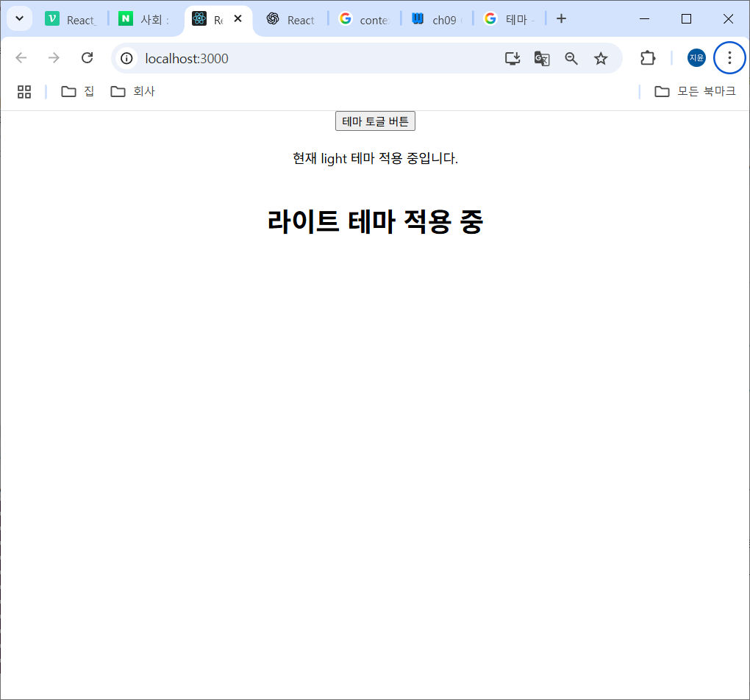Click the 라이트 테마 적용 중 heading
Viewport: 750px width, 700px height.
coord(375,221)
